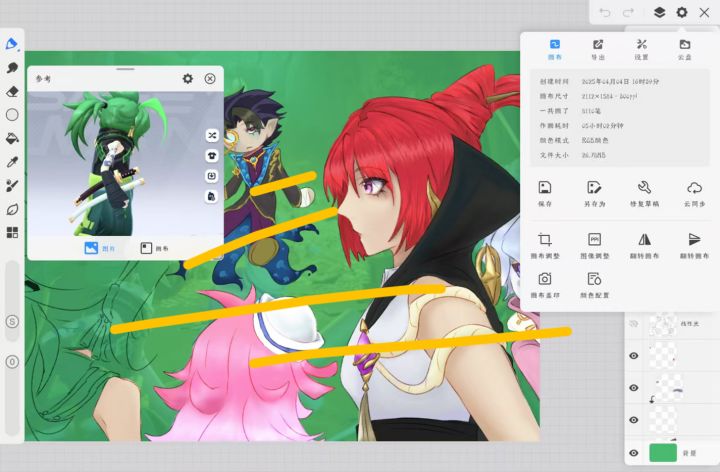Toggle the eye of the layer directly above 背景
The width and height of the screenshot is (720, 472).
pyautogui.click(x=634, y=420)
